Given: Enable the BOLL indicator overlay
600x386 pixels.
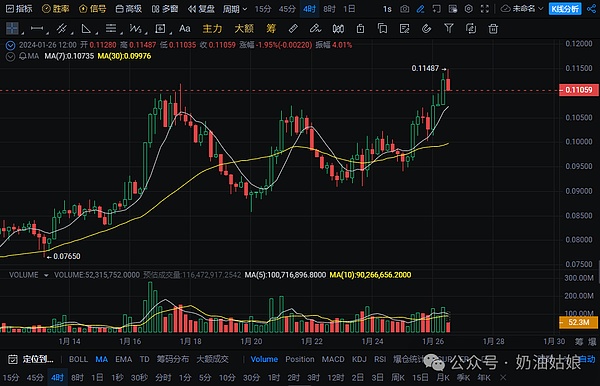Looking at the screenshot, I should (x=78, y=359).
